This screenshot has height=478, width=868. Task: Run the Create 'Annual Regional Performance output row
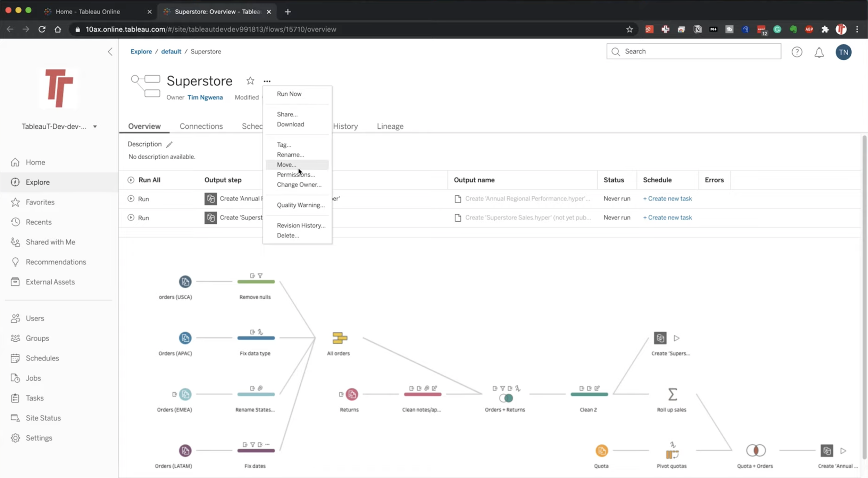coord(138,199)
